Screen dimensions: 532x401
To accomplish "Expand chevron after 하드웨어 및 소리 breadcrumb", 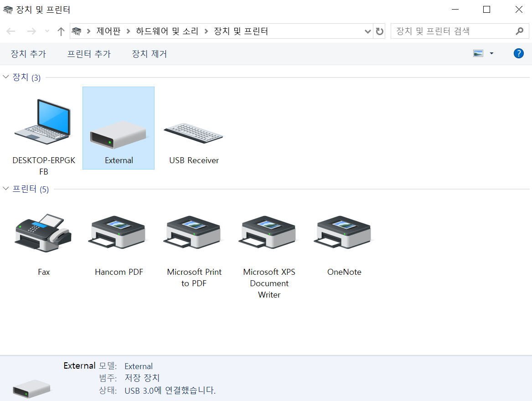I will click(x=206, y=31).
